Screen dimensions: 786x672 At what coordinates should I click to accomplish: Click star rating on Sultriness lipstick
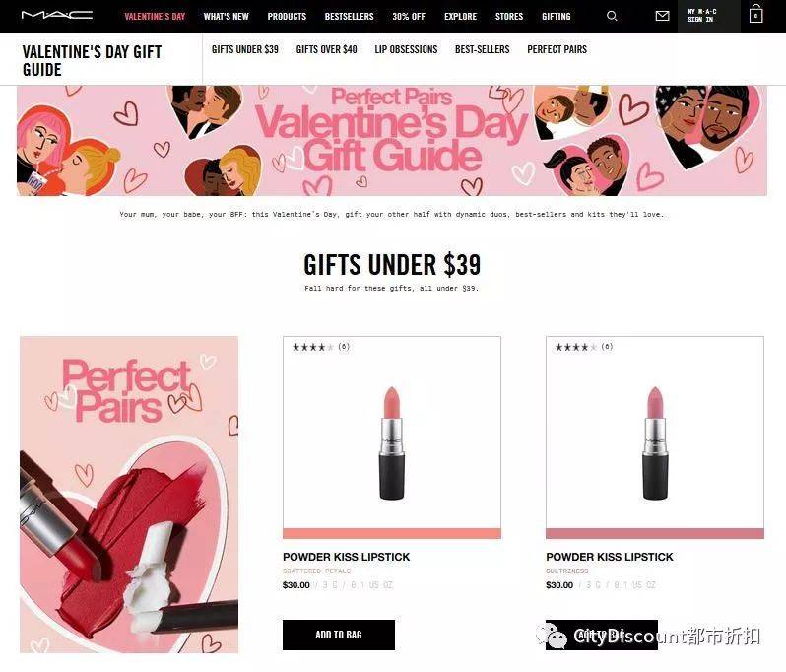pos(575,347)
